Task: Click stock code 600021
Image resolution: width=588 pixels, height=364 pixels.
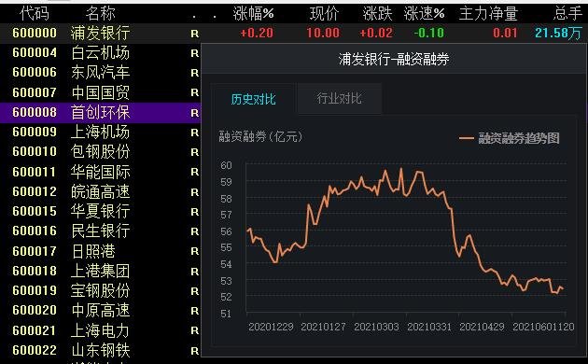Action: pyautogui.click(x=35, y=330)
